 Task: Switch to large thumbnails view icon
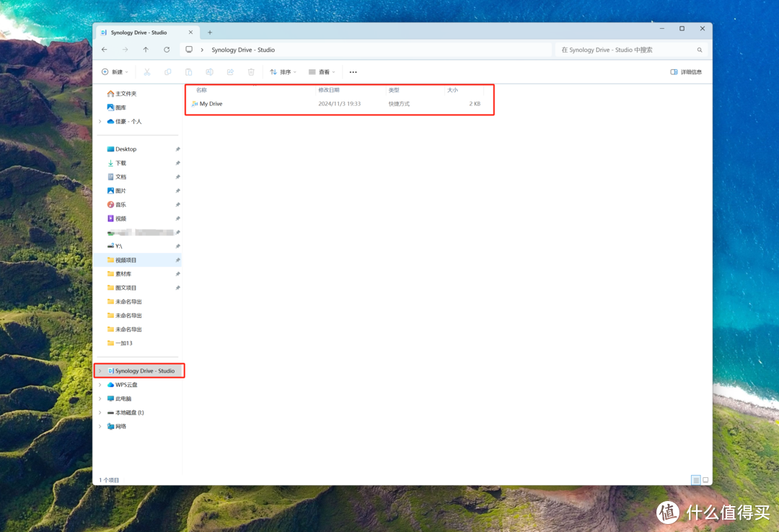coord(705,480)
